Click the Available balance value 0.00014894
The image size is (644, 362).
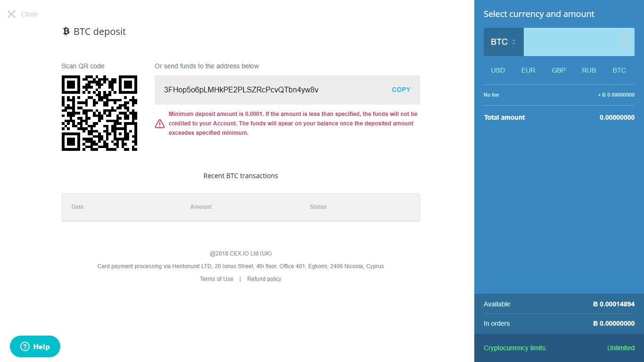pyautogui.click(x=614, y=304)
